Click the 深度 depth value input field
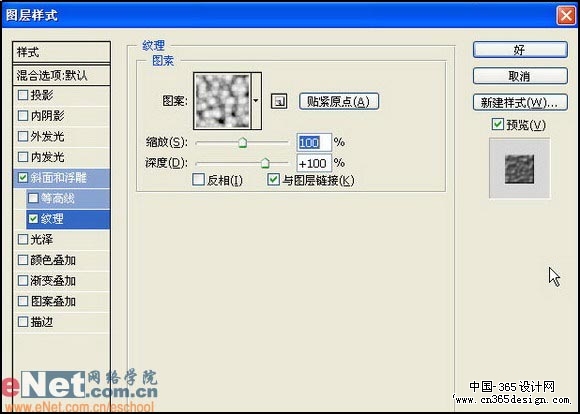The width and height of the screenshot is (580, 414). click(x=314, y=163)
